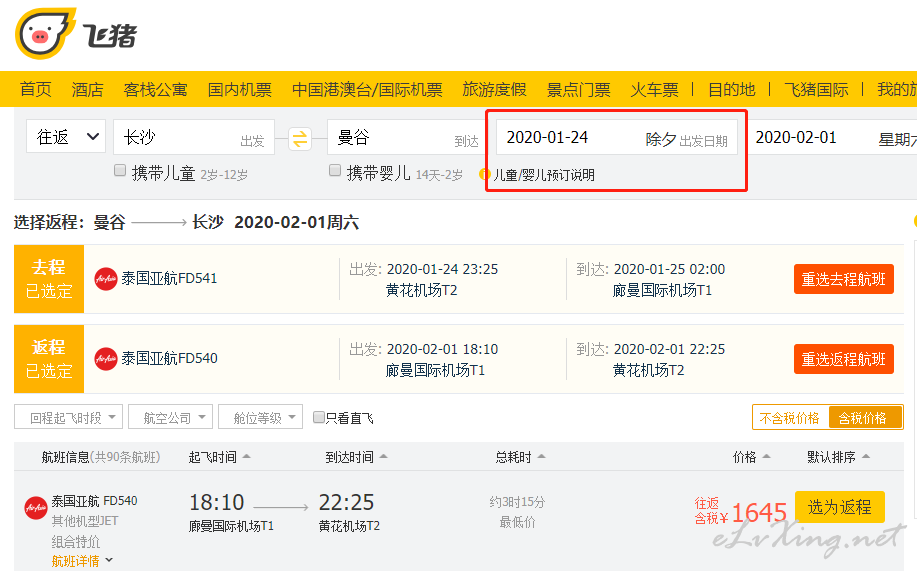Click the 18:10 departure time in results
The width and height of the screenshot is (917, 571).
pos(216,503)
